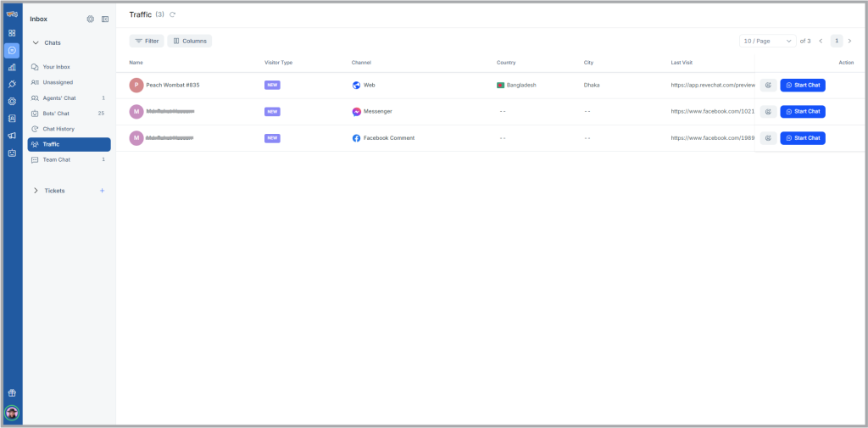The image size is (868, 428).
Task: Open the 10 / Page dropdown
Action: click(767, 41)
